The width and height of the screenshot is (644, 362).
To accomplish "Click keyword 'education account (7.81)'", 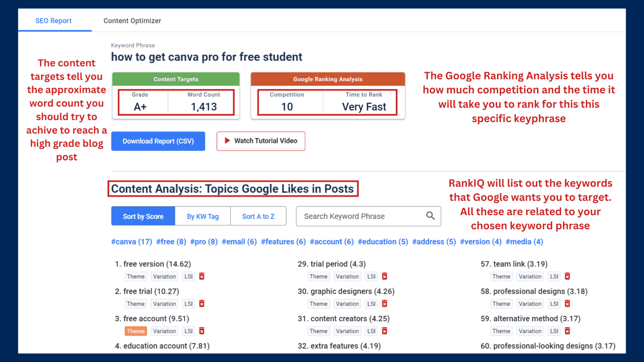I will [166, 346].
